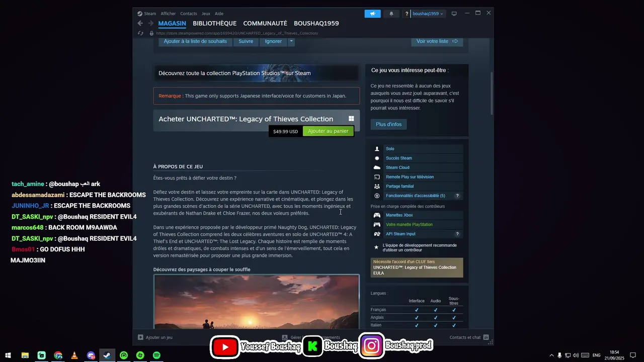
Task: Open the PlayStation Studios collection banner
Action: 257,73
